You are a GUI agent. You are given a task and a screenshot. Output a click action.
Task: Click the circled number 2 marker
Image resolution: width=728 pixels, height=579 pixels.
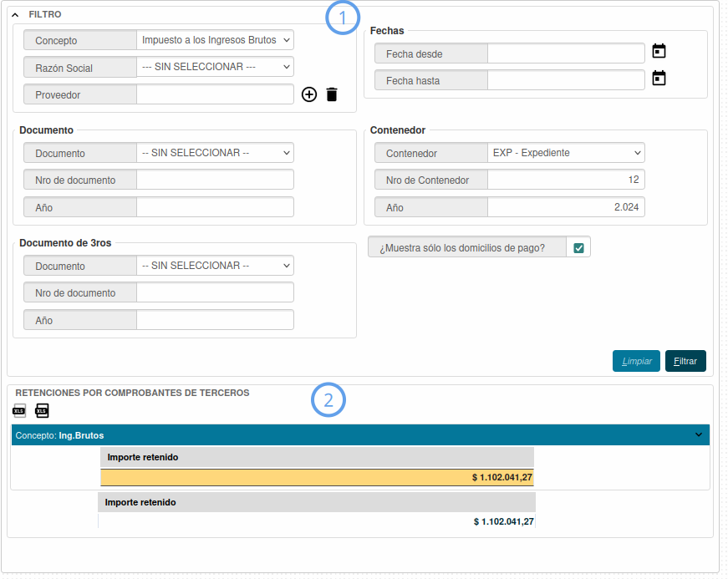pos(328,400)
